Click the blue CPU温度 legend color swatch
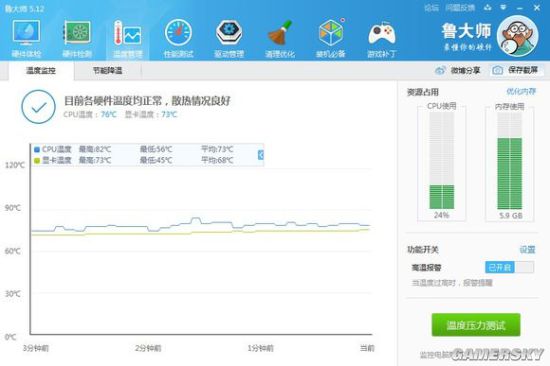This screenshot has width=550, height=366. [37, 149]
